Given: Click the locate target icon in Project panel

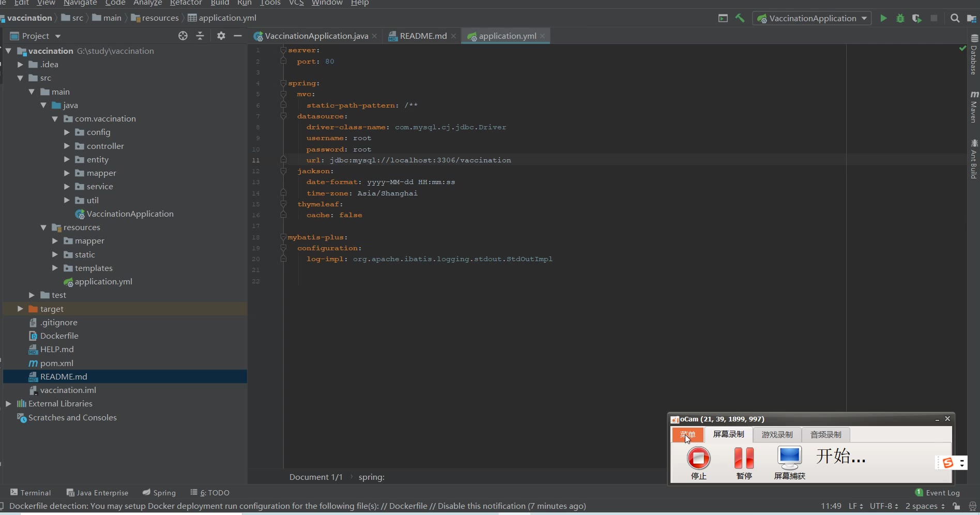Looking at the screenshot, I should 183,36.
